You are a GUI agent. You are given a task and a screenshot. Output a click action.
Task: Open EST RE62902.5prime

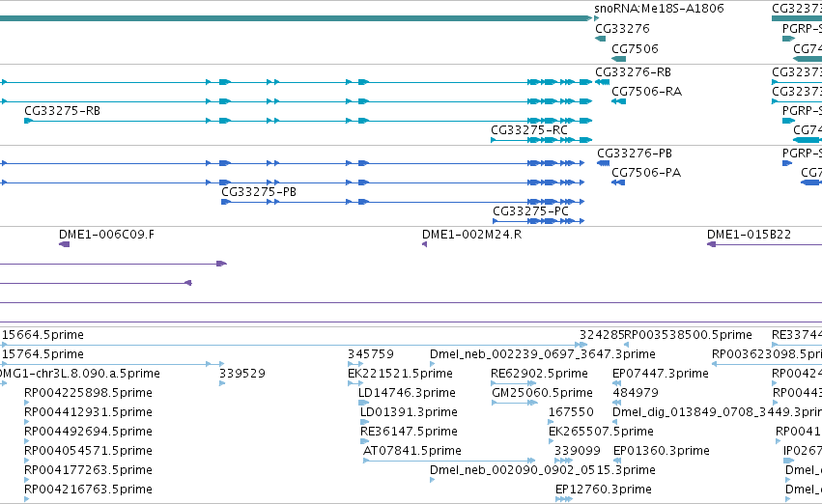(x=539, y=374)
